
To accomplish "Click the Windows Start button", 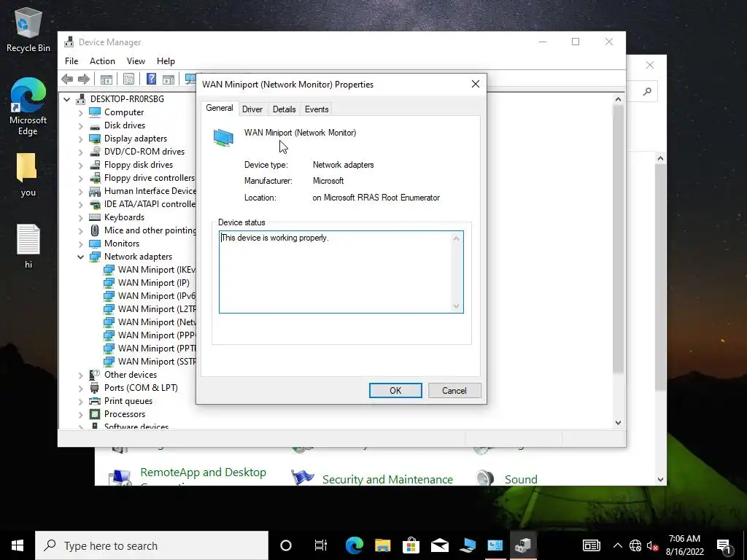I will pos(18,545).
